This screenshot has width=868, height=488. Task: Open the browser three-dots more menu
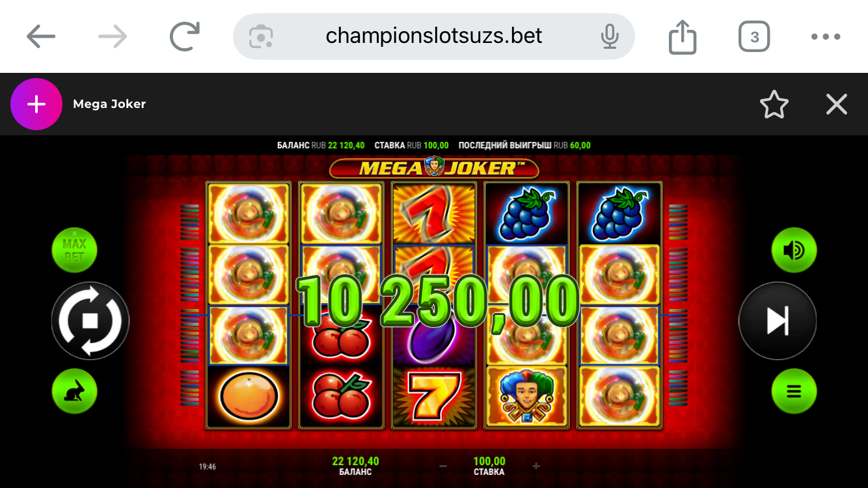click(x=826, y=36)
